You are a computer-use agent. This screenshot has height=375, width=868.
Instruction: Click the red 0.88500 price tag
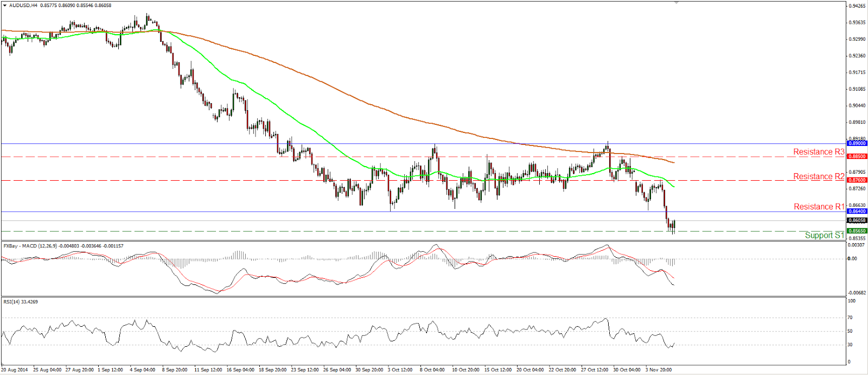[857, 156]
